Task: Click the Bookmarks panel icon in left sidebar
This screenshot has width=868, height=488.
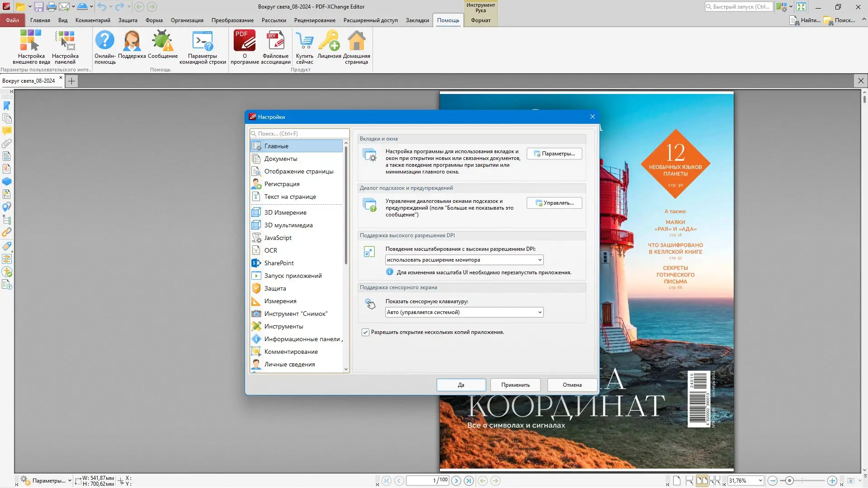Action: coord(7,106)
